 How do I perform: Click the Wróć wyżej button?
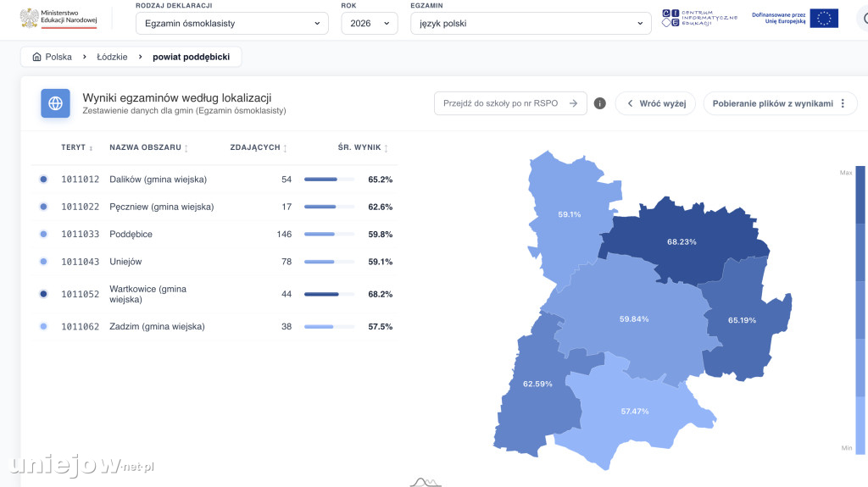[x=655, y=103]
